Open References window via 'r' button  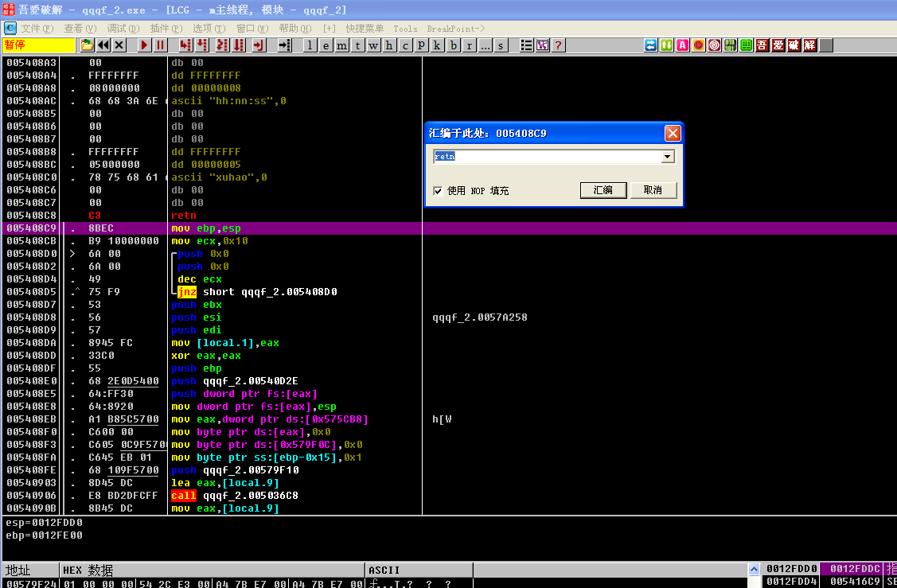[469, 45]
